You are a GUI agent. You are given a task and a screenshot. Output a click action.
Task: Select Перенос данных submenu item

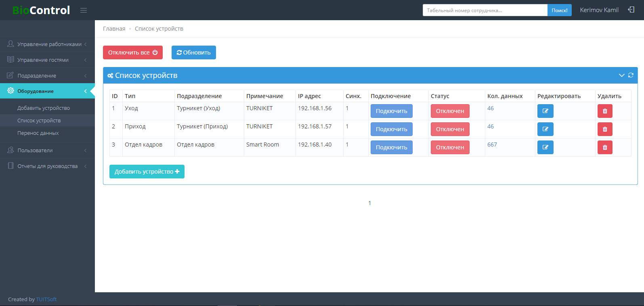pos(38,133)
